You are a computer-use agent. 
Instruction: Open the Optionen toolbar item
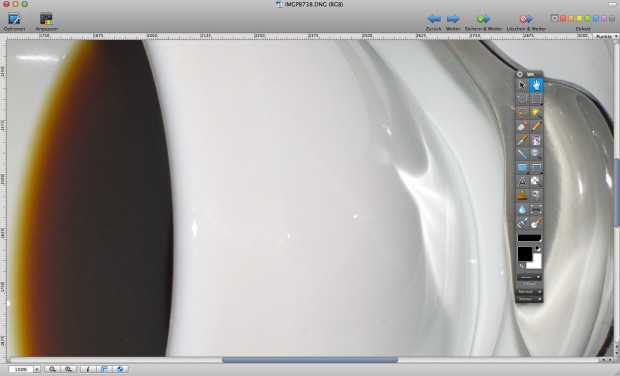14,21
